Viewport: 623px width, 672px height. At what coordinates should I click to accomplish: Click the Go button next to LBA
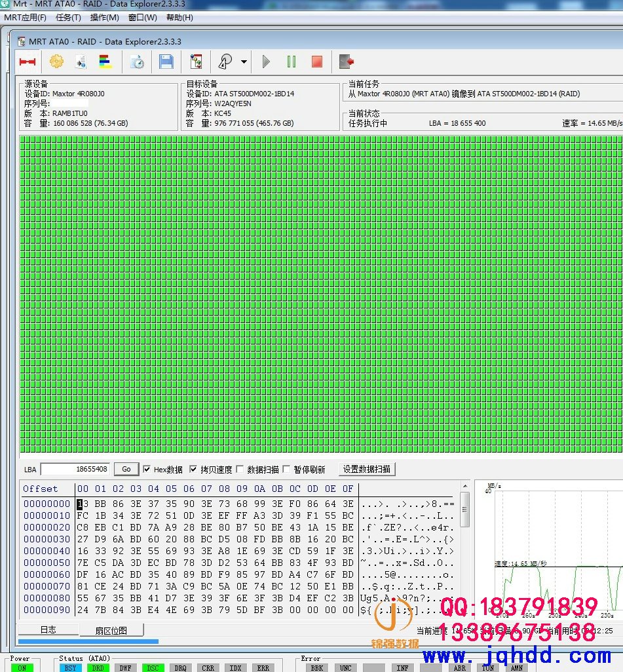tap(126, 469)
